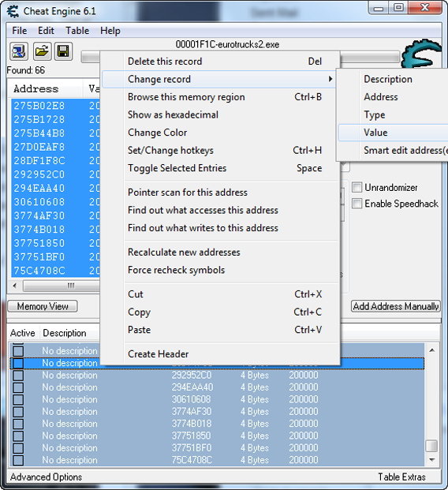This screenshot has height=490, width=448.
Task: Open Advanced Options
Action: coord(46,477)
